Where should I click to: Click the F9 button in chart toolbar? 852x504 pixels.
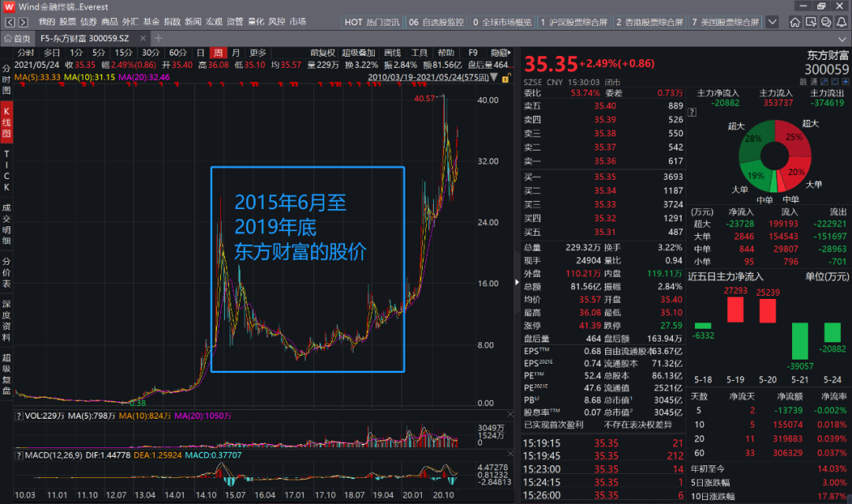(473, 53)
